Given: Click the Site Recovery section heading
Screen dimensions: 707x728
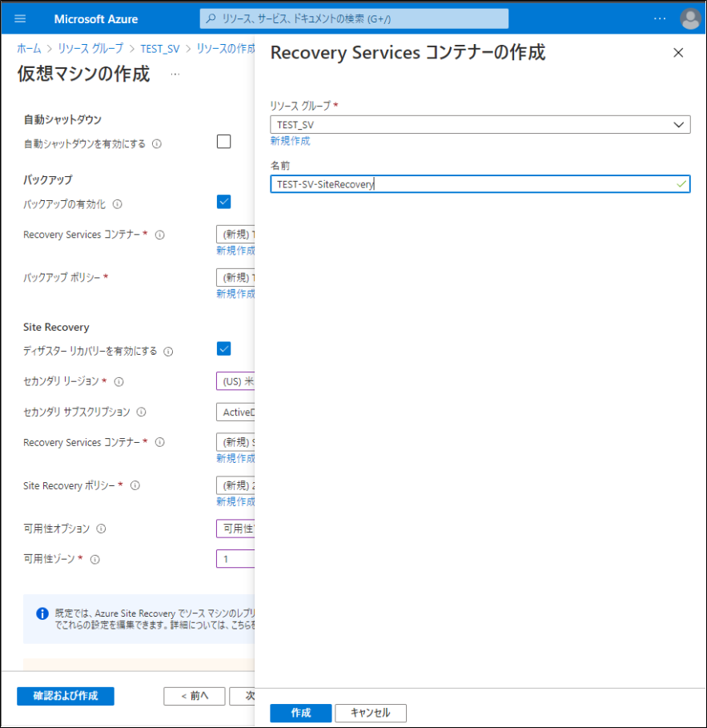Looking at the screenshot, I should click(56, 328).
